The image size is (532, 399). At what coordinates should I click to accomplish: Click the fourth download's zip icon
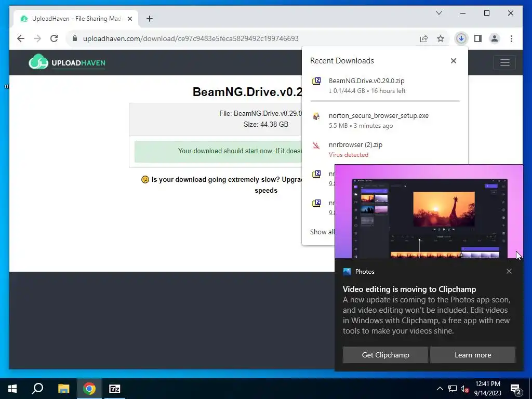click(316, 174)
